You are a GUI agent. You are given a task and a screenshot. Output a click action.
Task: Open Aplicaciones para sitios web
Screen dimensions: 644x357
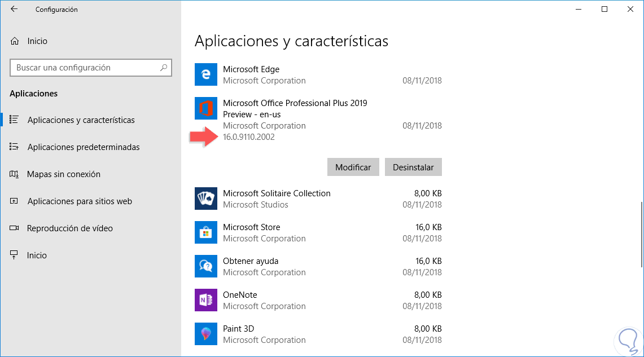click(x=79, y=201)
